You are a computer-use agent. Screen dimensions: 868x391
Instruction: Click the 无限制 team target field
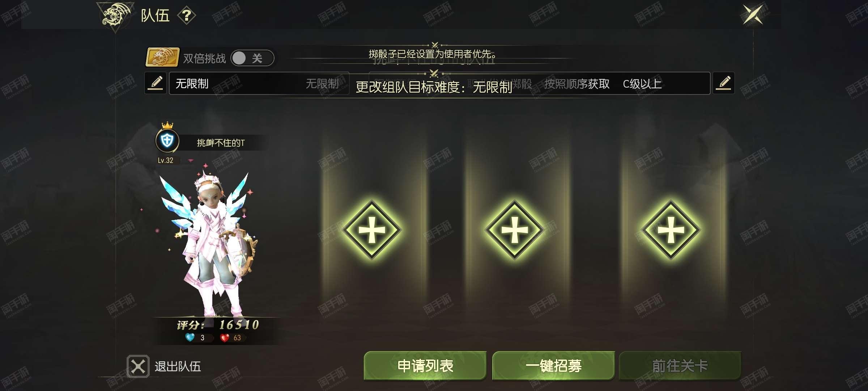click(x=259, y=84)
